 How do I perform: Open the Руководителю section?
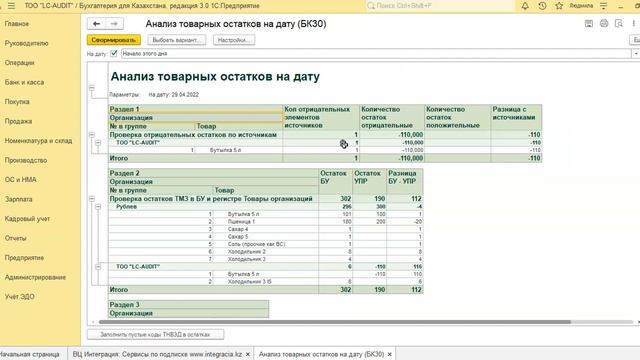click(x=27, y=43)
